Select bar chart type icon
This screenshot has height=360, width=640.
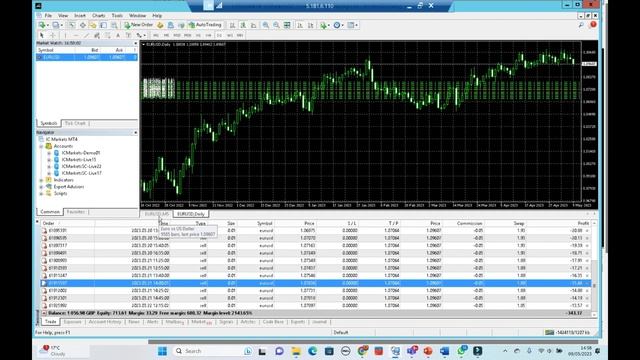point(232,25)
